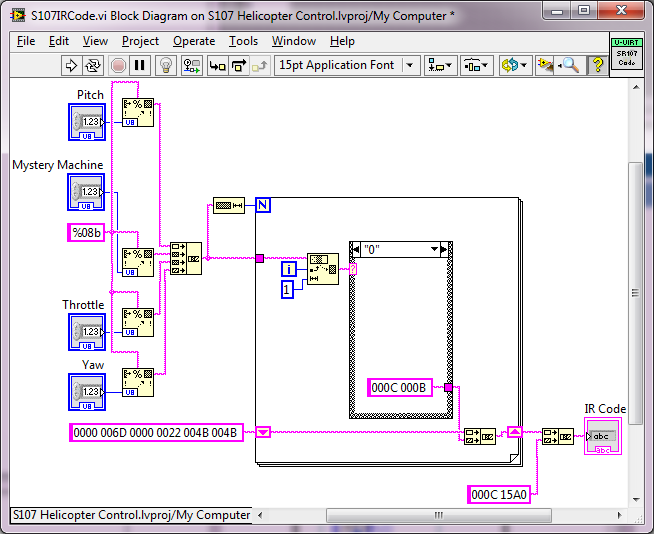Click the numeric constant 1

pyautogui.click(x=287, y=290)
